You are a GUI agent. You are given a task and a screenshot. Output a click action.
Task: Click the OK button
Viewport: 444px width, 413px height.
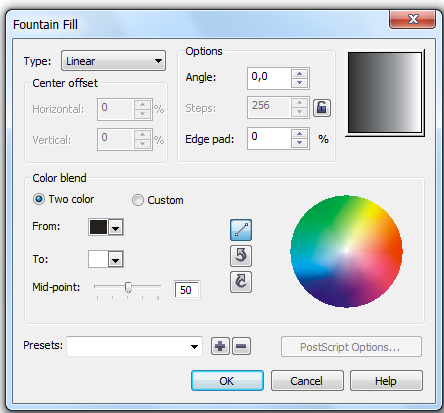pyautogui.click(x=227, y=381)
